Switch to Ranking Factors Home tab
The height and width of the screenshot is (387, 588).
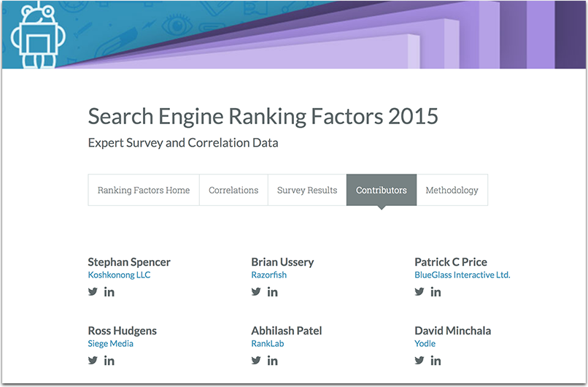pos(144,190)
